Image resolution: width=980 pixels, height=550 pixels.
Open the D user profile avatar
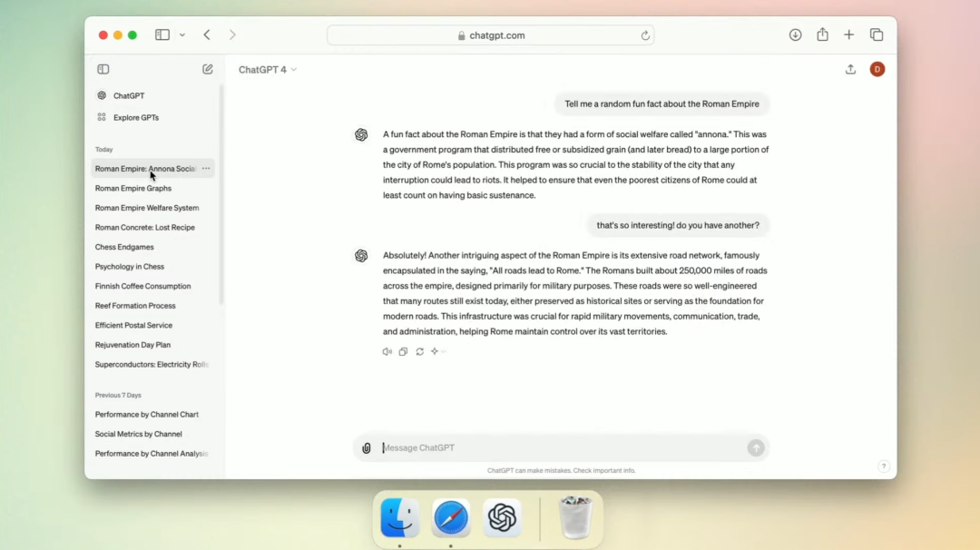click(x=877, y=69)
